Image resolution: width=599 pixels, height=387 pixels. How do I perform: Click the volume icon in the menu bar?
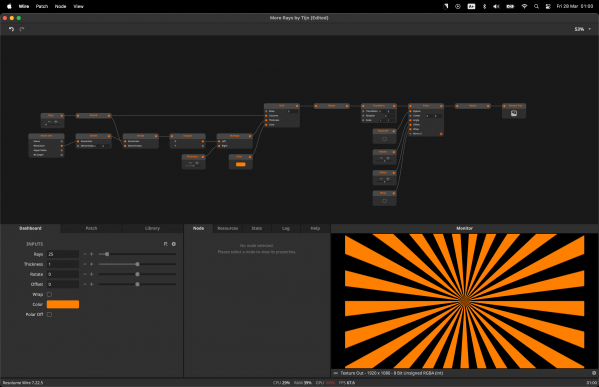[496, 6]
